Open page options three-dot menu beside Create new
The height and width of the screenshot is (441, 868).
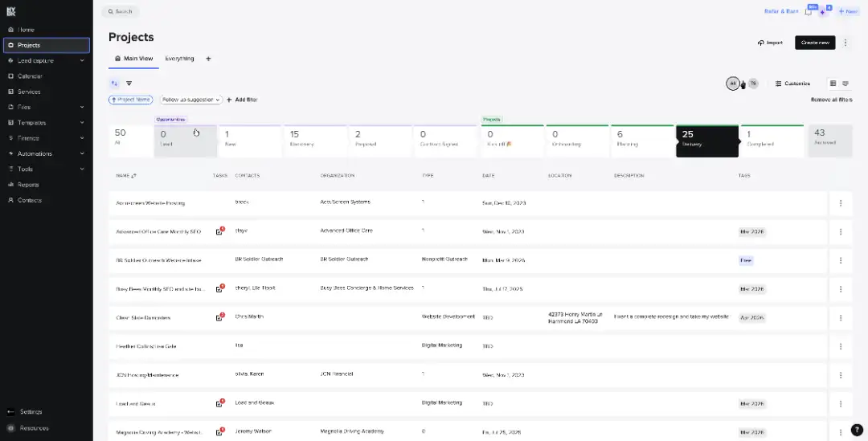click(x=845, y=43)
